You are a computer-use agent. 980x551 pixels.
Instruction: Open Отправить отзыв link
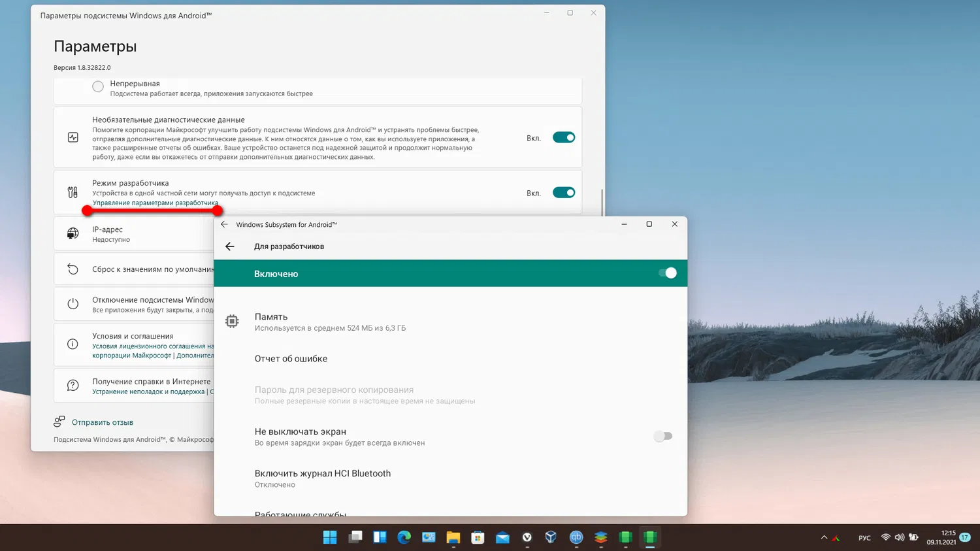click(x=103, y=422)
